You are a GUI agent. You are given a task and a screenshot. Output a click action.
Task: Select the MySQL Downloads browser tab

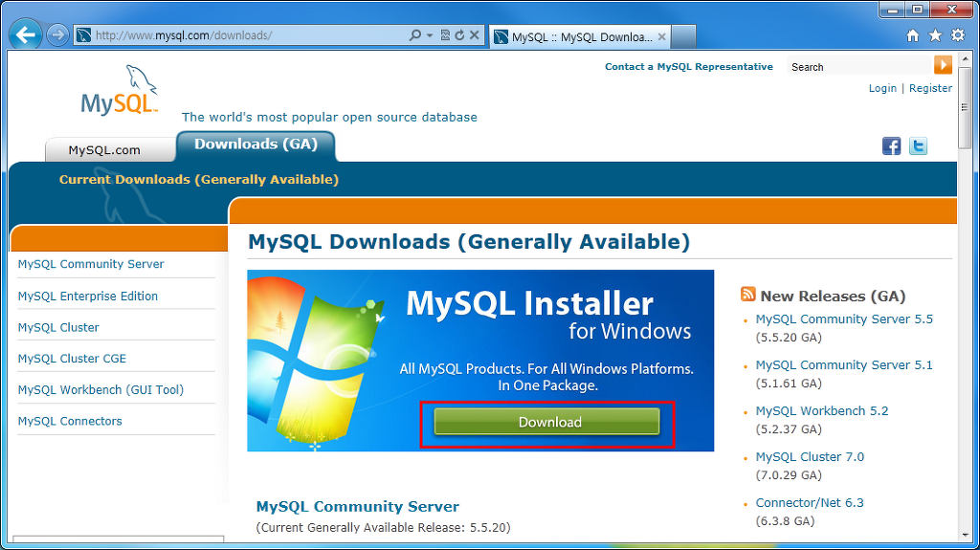[580, 37]
